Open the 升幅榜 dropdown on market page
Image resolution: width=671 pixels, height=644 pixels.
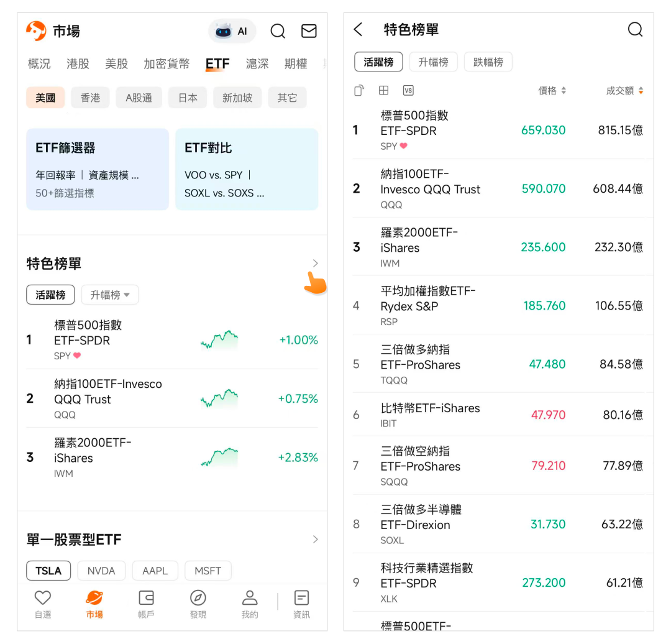(x=110, y=295)
